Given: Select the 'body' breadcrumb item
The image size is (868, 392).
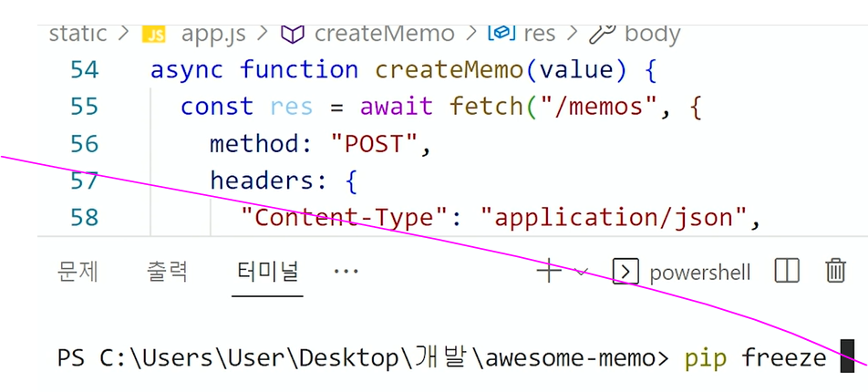Looking at the screenshot, I should click(653, 35).
